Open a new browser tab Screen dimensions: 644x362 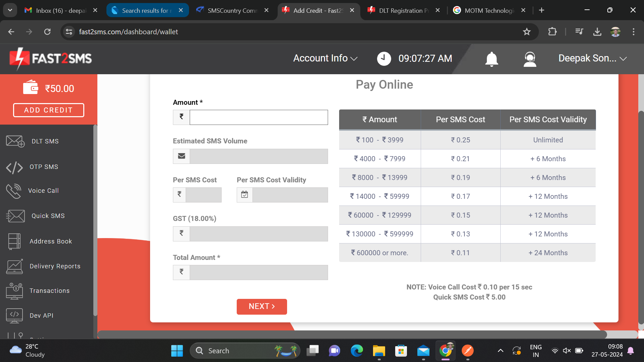pyautogui.click(x=541, y=10)
